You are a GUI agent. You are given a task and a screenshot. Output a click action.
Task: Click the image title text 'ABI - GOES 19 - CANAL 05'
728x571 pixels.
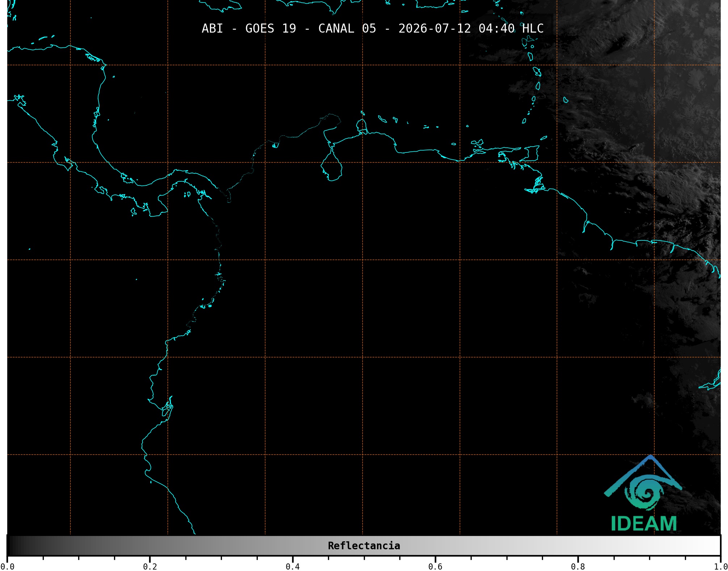[289, 29]
